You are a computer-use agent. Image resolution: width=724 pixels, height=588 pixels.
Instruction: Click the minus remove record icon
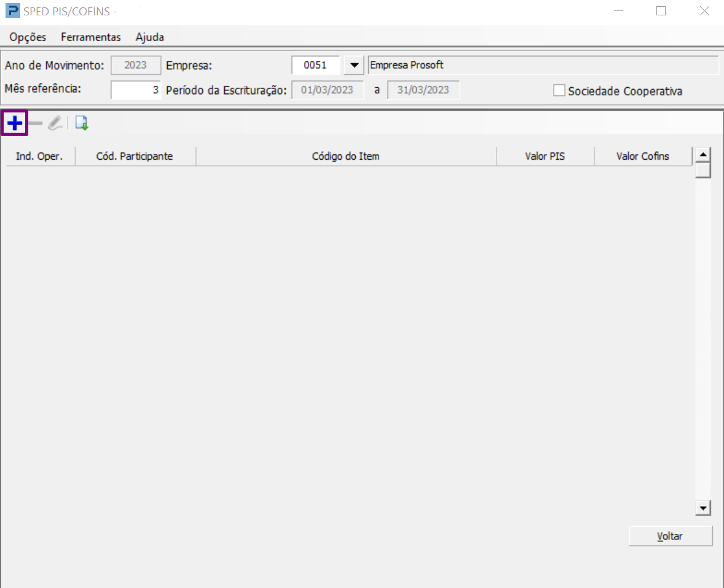[x=36, y=123]
